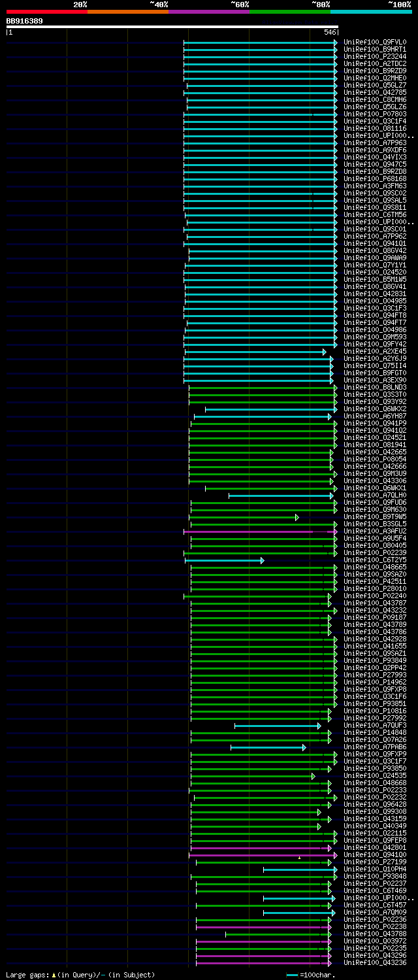Select hit label UniRef100_Q941P9
418x980 pixels.
[x=375, y=423]
